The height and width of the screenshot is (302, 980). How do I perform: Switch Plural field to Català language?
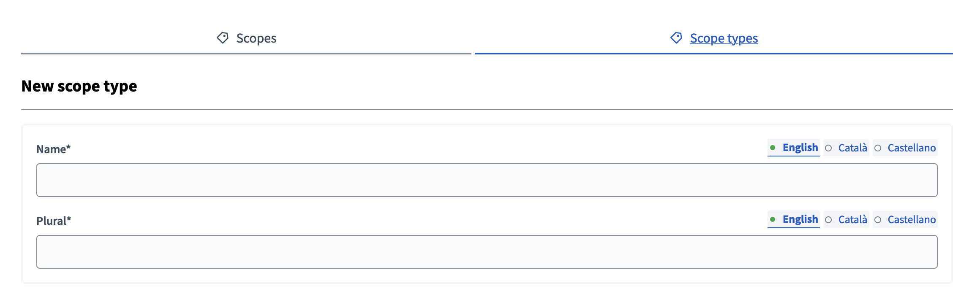(x=852, y=220)
